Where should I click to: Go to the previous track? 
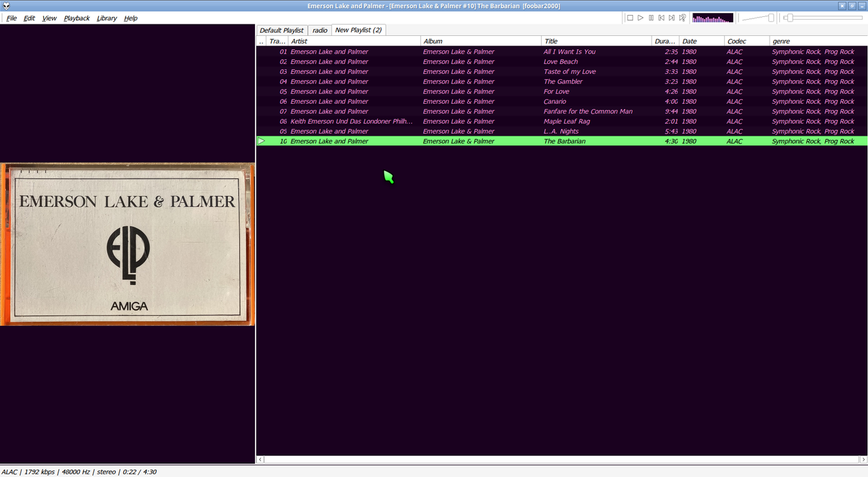(661, 18)
